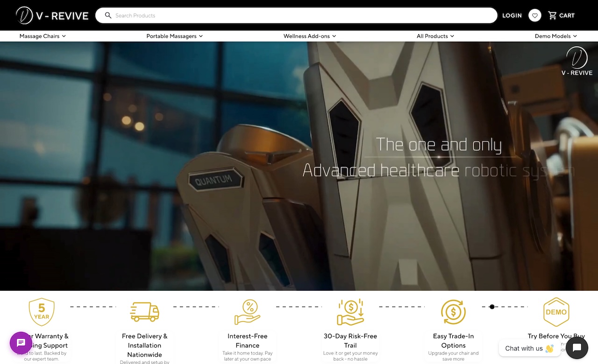Viewport: 598px width, 364px height.
Task: Click 'Upgrade your chair and save more' text
Action: [453, 356]
